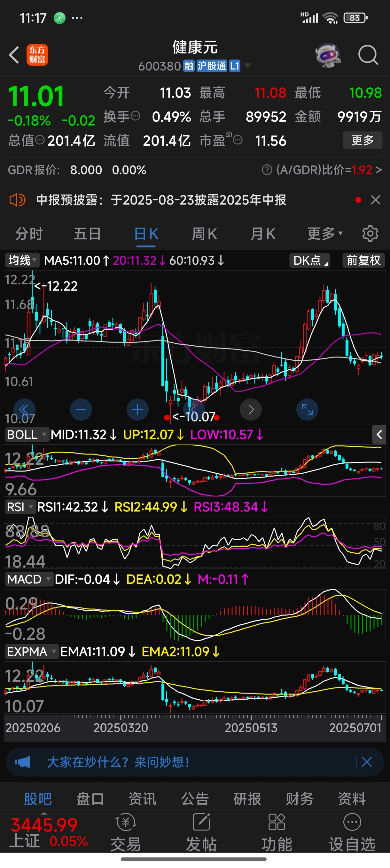
Task: Switch to the 月K tab
Action: [263, 234]
